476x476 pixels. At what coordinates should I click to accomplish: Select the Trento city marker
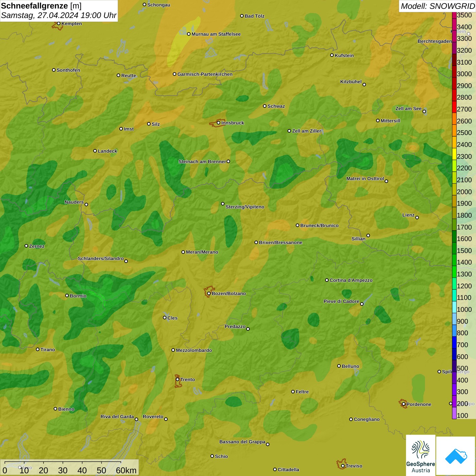(x=177, y=379)
